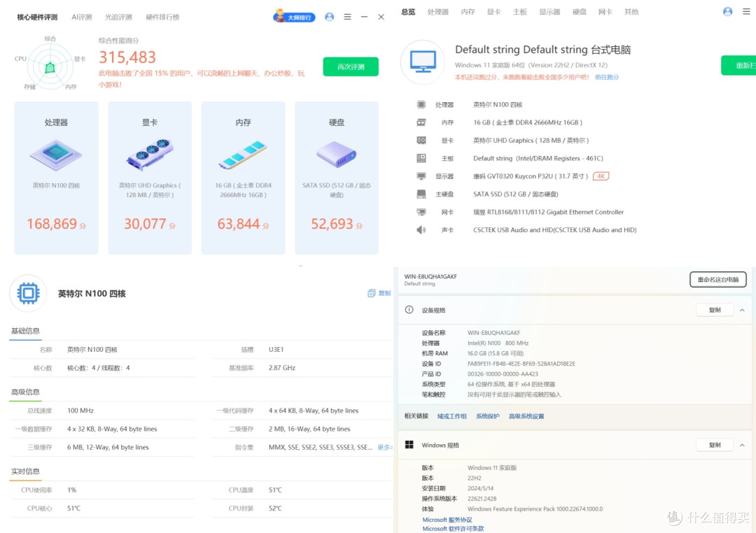Click the green 重新扫描 button

pos(738,66)
